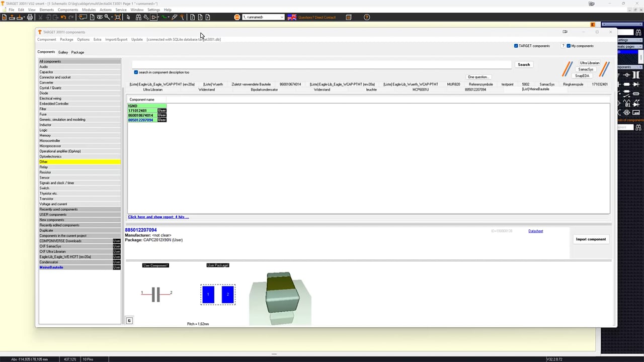Click the blue package footprint preview
The height and width of the screenshot is (362, 644).
click(x=218, y=295)
